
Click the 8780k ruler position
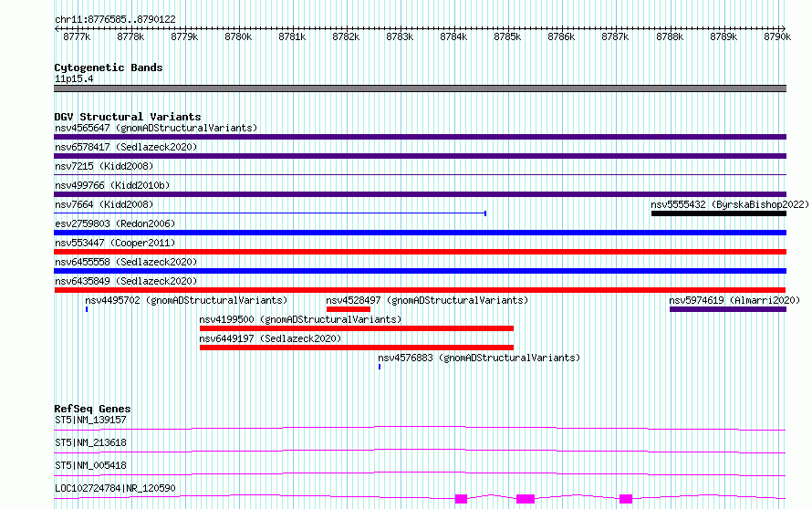pyautogui.click(x=238, y=36)
